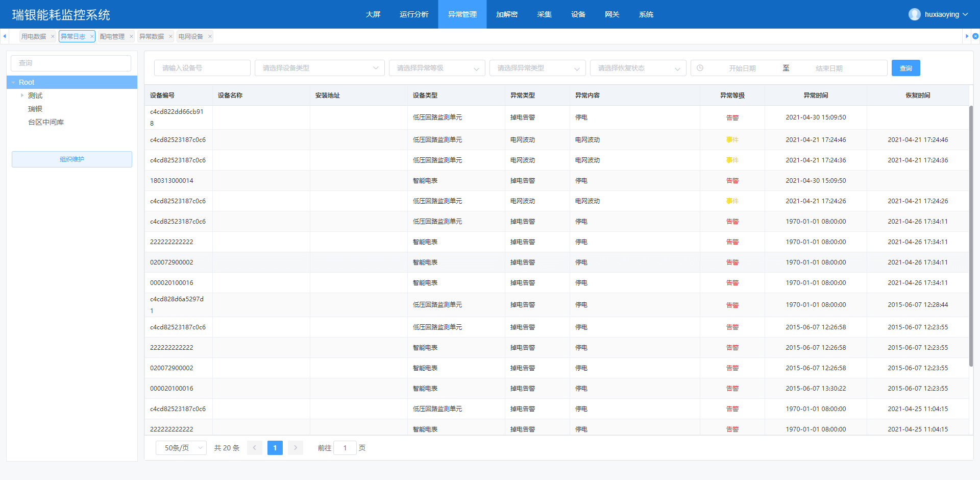Image resolution: width=980 pixels, height=480 pixels.
Task: Click the go-to page number input
Action: click(x=345, y=448)
